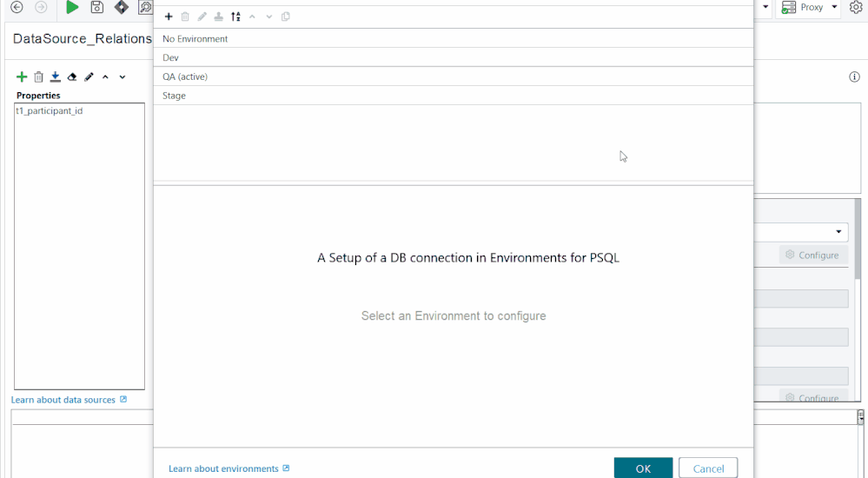868x478 pixels.
Task: Click the Proxy label in top toolbar
Action: click(812, 7)
